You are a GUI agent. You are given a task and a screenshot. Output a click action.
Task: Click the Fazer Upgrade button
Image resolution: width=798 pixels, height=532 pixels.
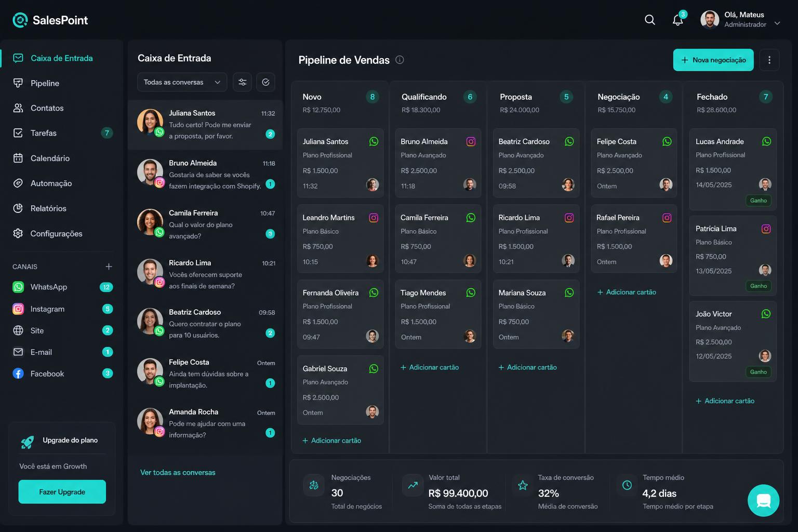click(62, 492)
